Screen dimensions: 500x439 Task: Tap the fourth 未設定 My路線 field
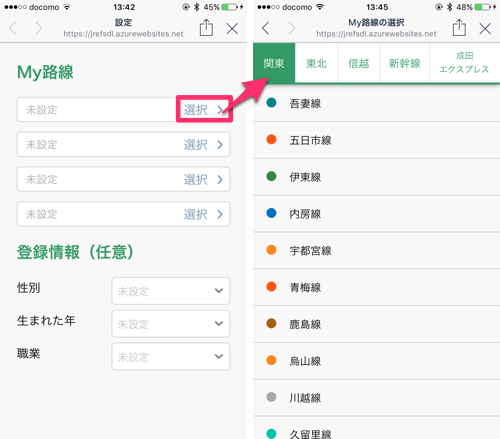(x=123, y=214)
